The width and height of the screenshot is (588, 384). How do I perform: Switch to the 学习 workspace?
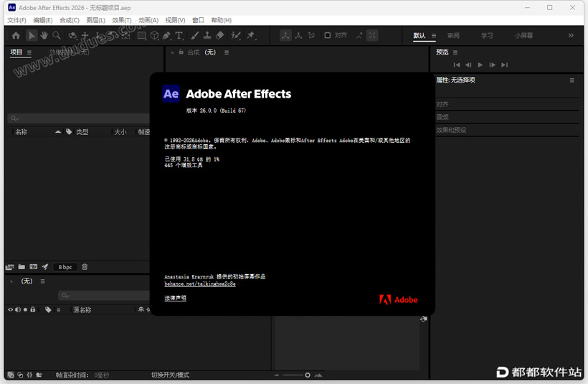(487, 36)
